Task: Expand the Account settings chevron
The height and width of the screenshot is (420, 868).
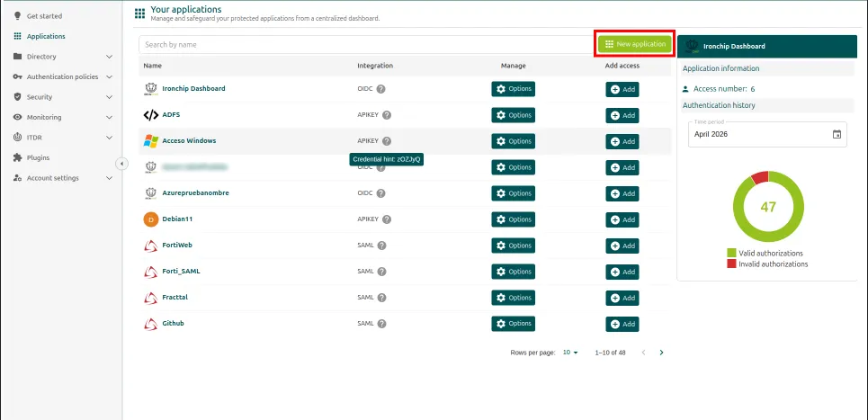Action: [x=109, y=178]
